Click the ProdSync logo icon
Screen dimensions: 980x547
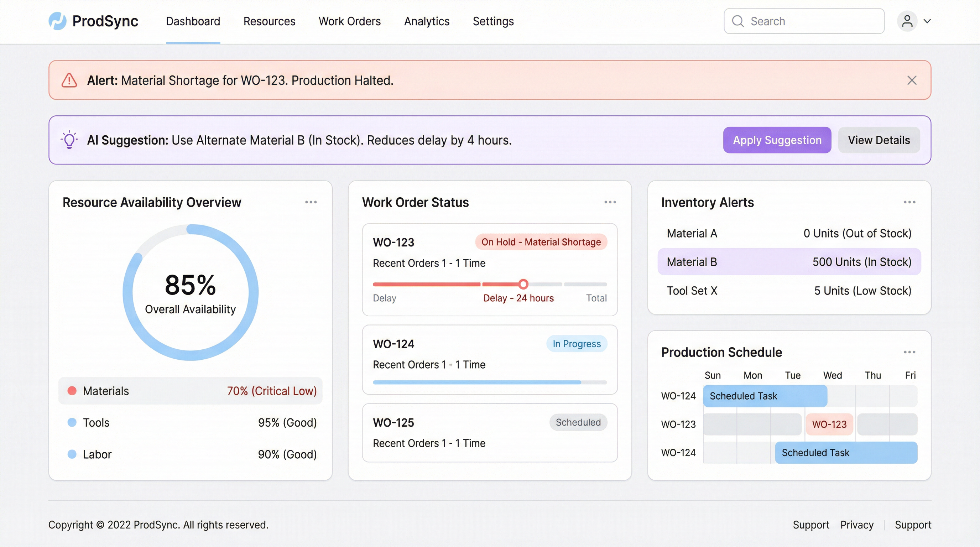point(58,22)
